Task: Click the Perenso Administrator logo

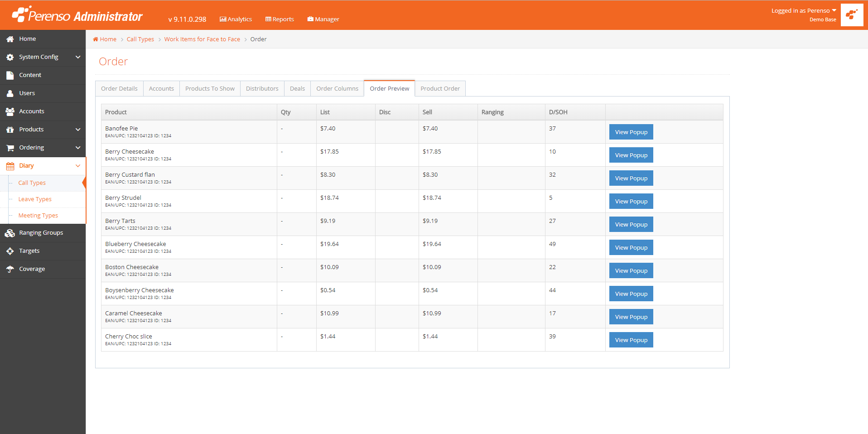Action: pos(77,15)
